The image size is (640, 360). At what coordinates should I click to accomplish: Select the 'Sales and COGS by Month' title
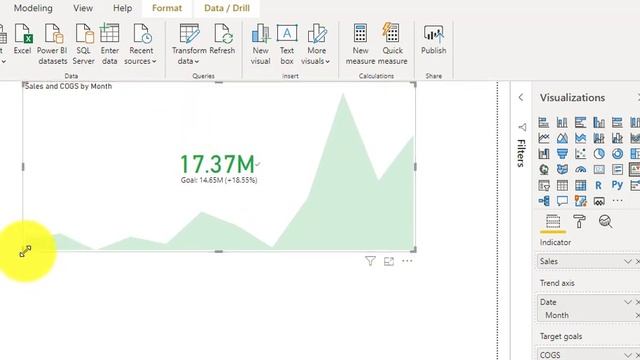[68, 86]
